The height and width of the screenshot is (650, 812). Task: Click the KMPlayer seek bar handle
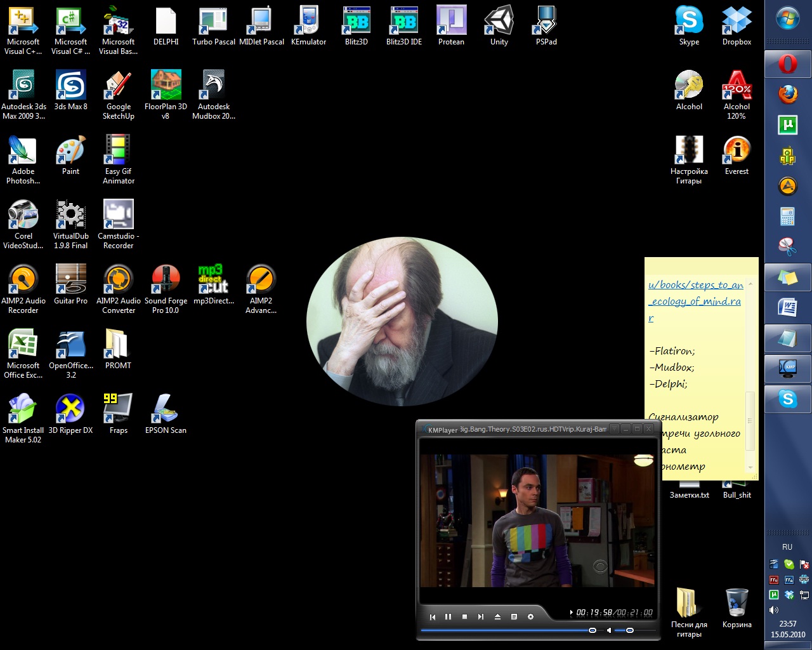pos(593,630)
